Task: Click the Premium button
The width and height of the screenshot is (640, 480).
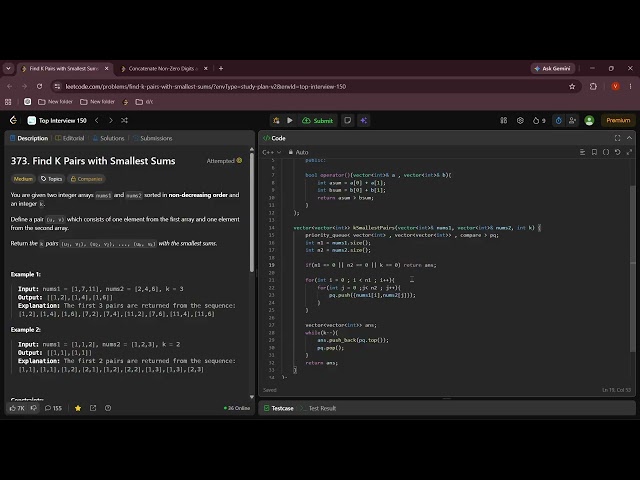Action: [x=618, y=120]
